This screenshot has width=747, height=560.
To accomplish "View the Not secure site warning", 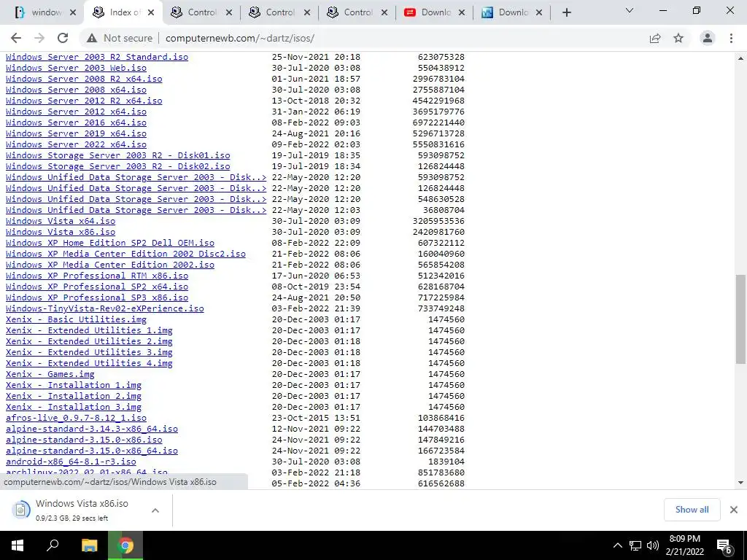I will [x=120, y=38].
